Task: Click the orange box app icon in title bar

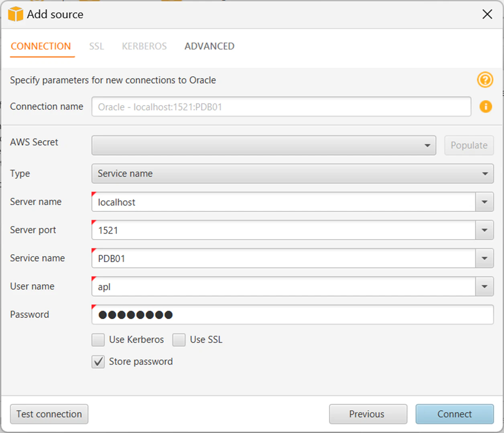Action: click(16, 14)
